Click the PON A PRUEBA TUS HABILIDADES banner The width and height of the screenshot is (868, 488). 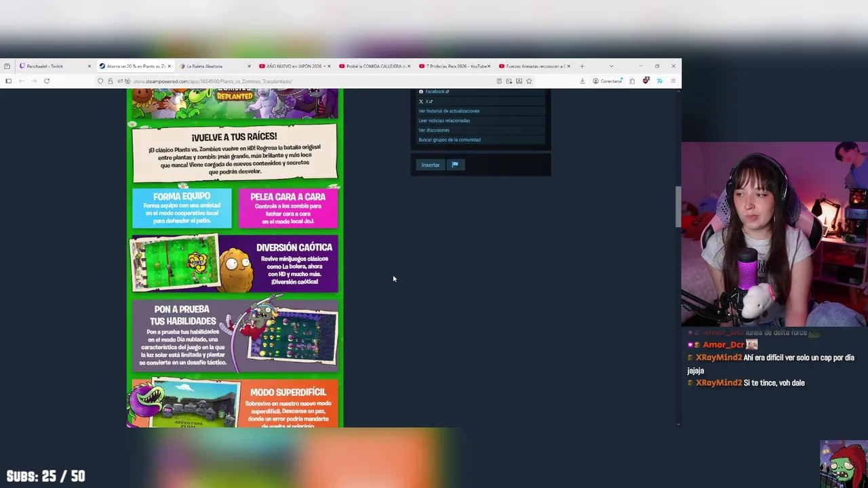[x=235, y=334]
